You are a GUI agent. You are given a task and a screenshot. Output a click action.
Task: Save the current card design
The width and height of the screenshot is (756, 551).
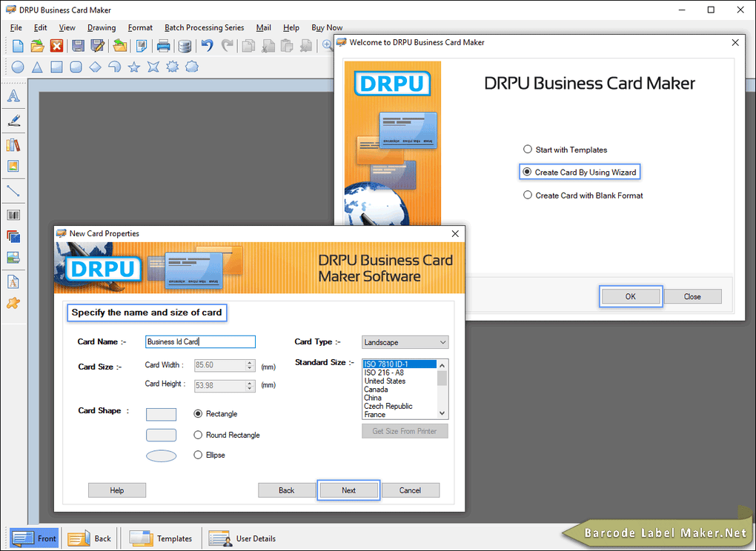[x=78, y=45]
